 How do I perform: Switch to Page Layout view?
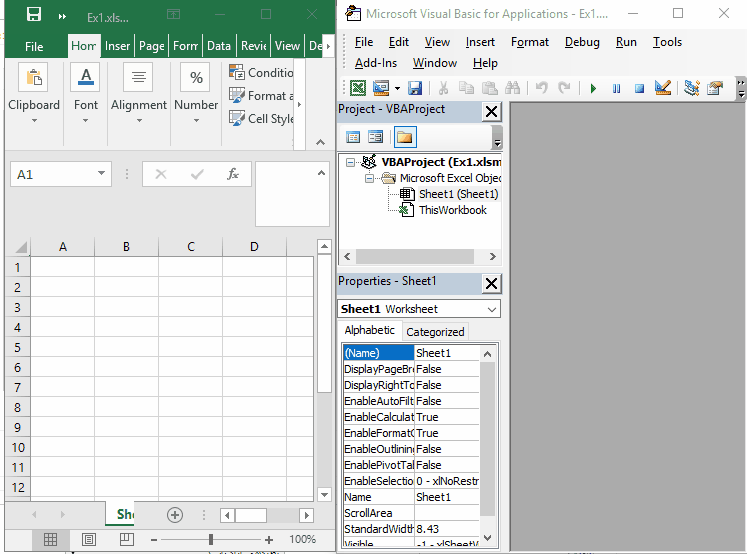pos(89,539)
